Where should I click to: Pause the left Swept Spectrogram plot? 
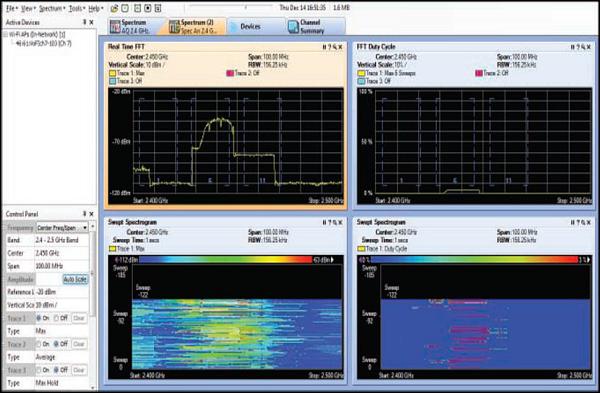(324, 222)
